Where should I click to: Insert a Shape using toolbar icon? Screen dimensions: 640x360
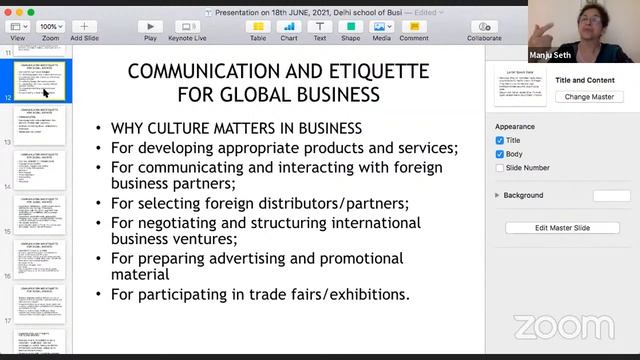351,27
